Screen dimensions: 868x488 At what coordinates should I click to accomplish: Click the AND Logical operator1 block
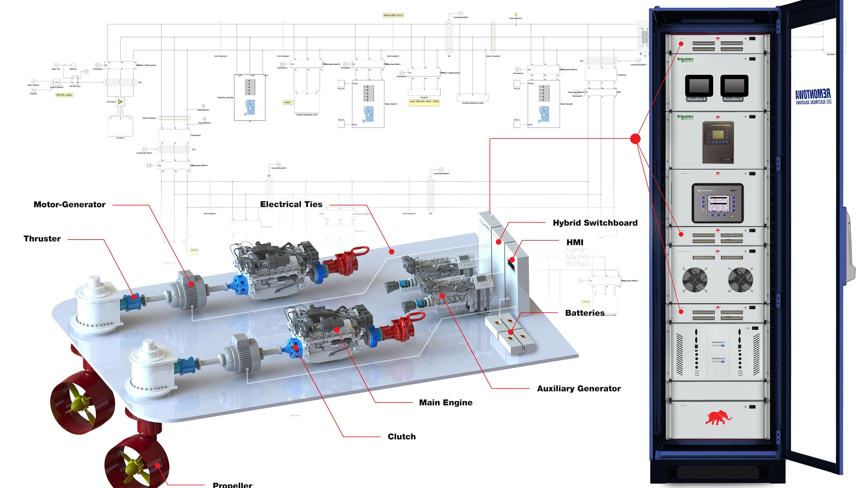[x=57, y=82]
